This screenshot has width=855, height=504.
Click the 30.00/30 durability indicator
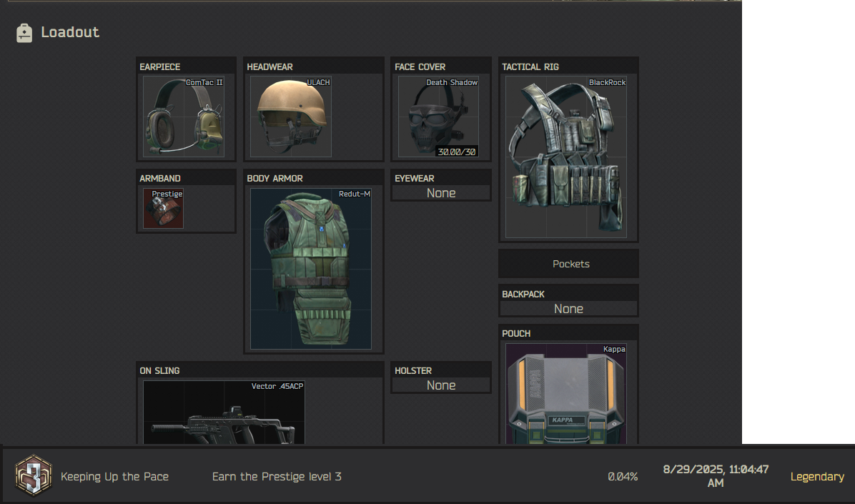(x=457, y=152)
